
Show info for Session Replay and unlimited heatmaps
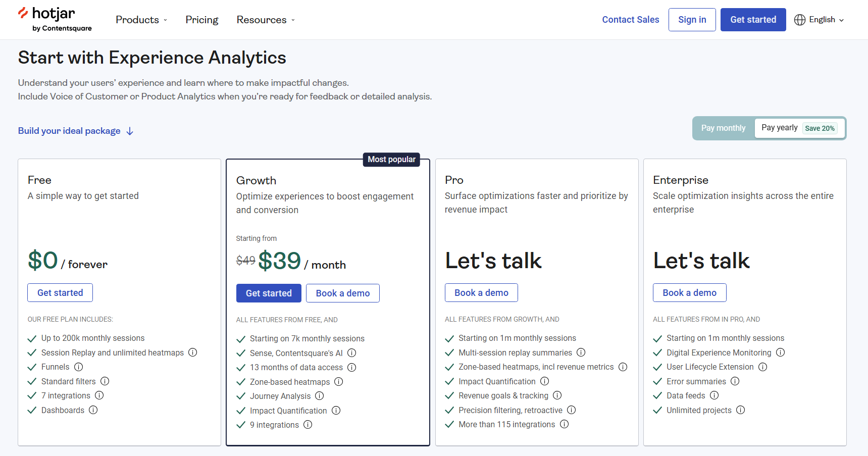(x=193, y=352)
